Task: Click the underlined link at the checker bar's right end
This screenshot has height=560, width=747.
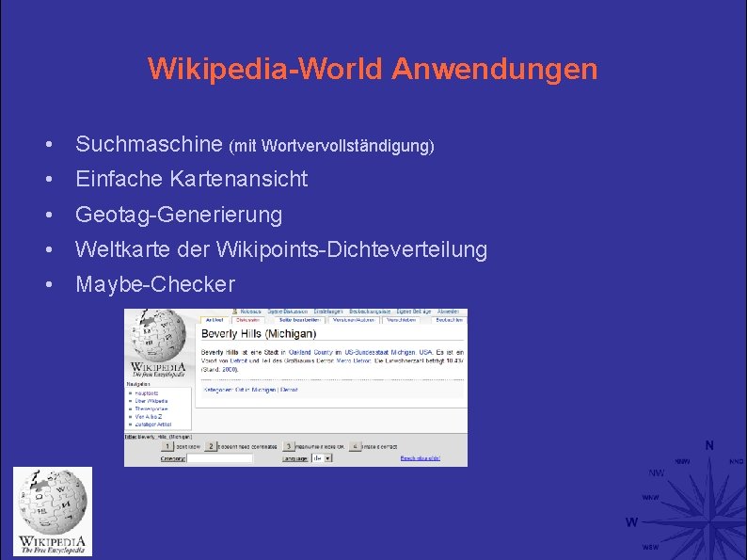Action: (421, 458)
